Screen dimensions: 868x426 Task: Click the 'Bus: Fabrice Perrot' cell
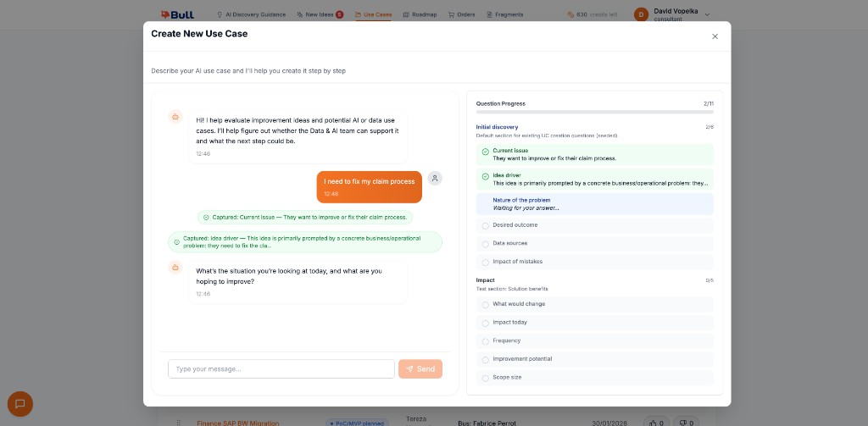point(486,423)
